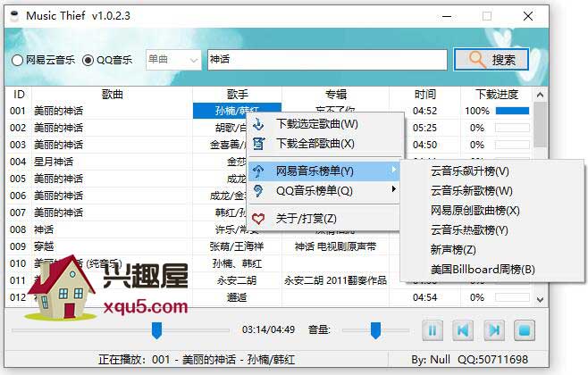Screen dimensions: 588x375
Task: Minimize the Music Thief window
Action: 446,16
